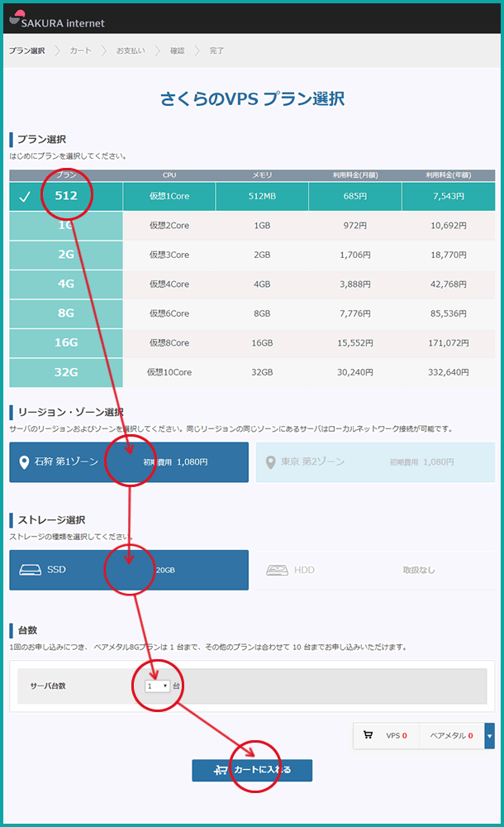The image size is (504, 827).
Task: Click the プラン選択 breadcrumb step
Action: pyautogui.click(x=27, y=50)
